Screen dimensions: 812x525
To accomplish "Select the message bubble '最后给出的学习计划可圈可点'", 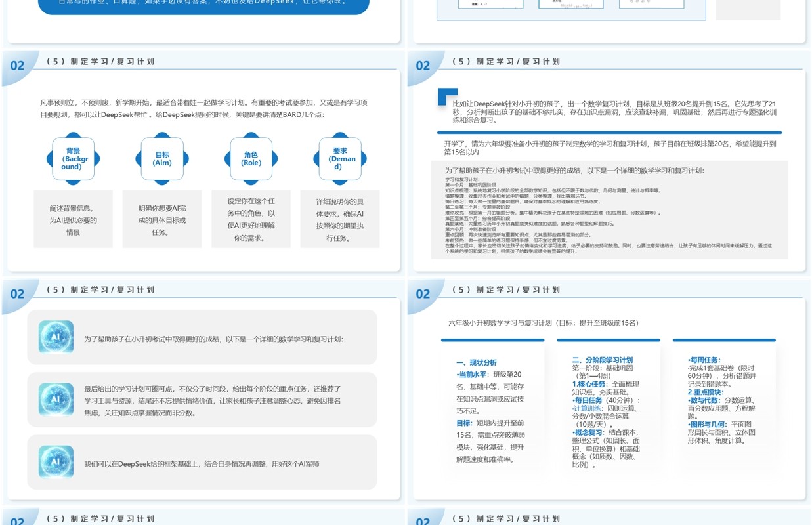I will 202,400.
